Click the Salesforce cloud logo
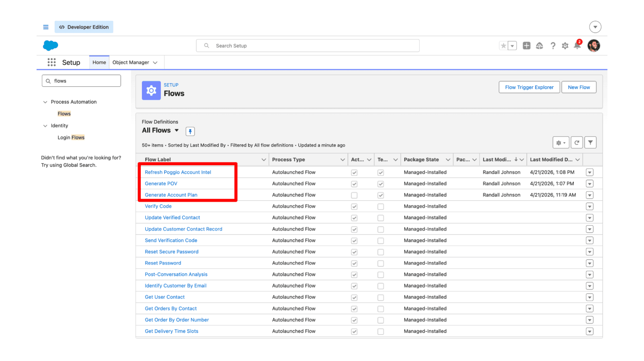Screen dimensions: 644x361 50,46
